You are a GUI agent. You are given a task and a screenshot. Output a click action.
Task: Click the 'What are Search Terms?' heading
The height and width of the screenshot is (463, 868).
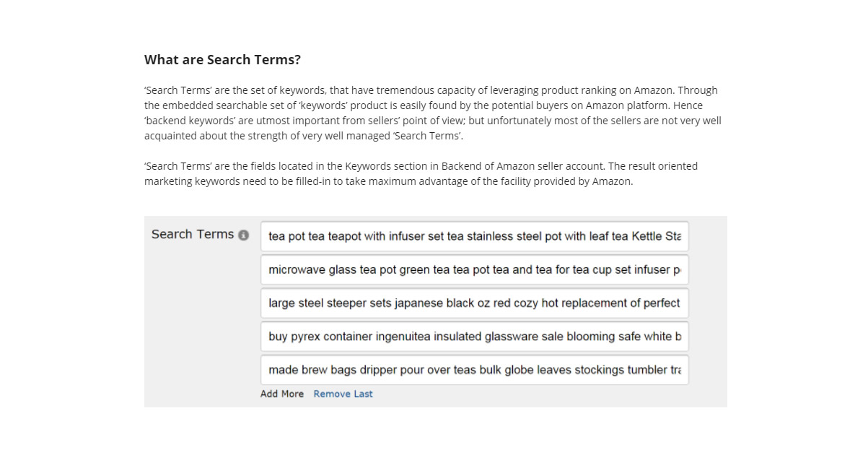[222, 60]
